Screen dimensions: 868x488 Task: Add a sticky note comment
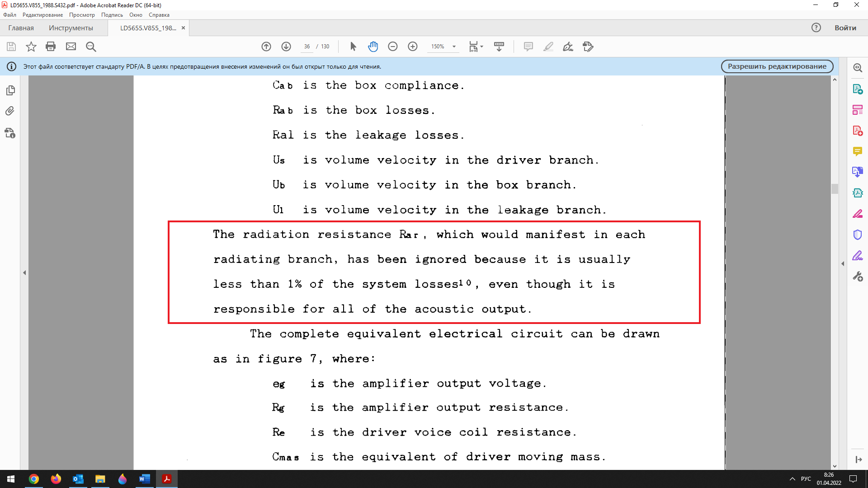click(x=528, y=47)
